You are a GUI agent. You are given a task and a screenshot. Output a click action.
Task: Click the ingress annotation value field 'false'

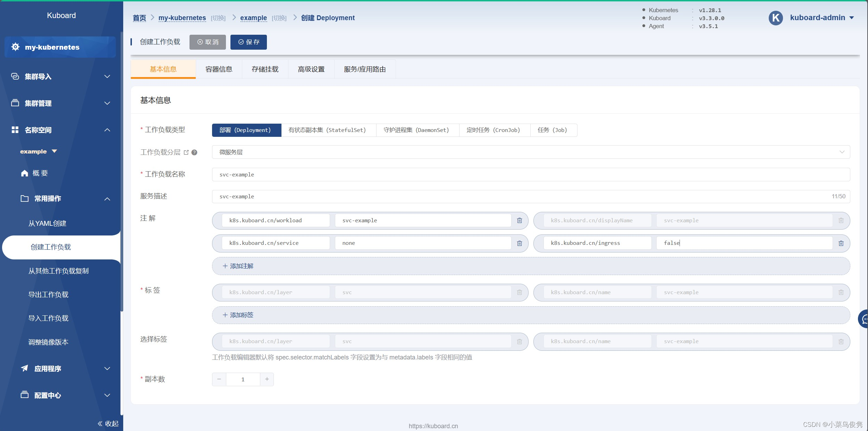tap(744, 243)
